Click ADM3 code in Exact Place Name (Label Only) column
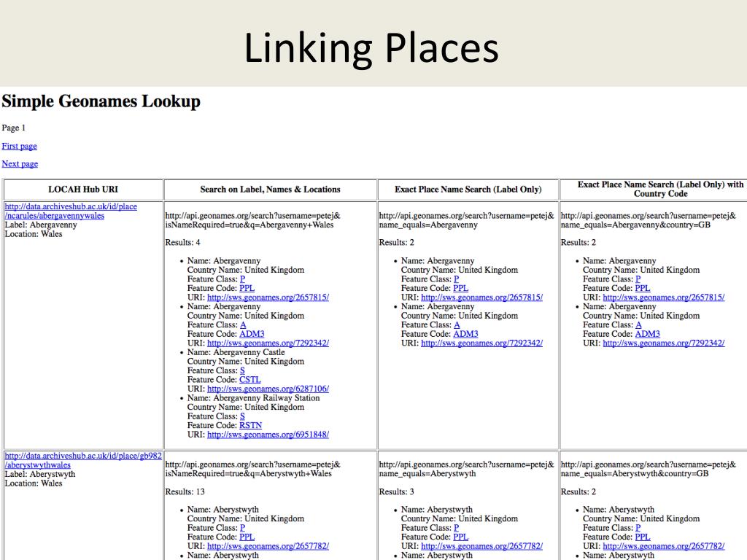The image size is (747, 560). [x=465, y=334]
